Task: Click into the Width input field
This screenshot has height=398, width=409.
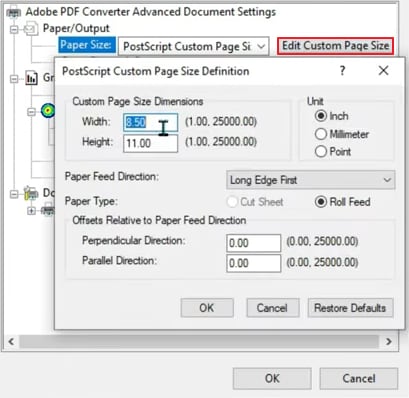Action: tap(151, 122)
